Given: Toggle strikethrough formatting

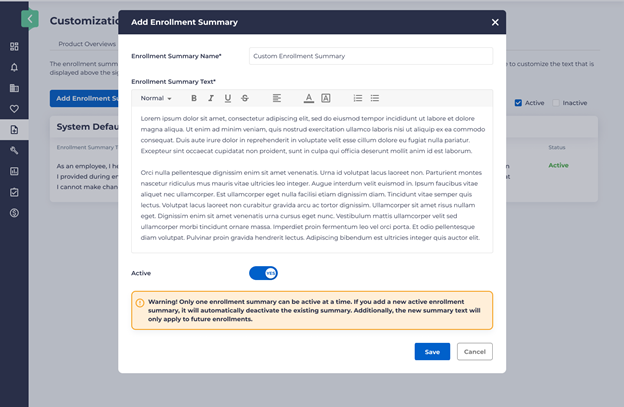Looking at the screenshot, I should pyautogui.click(x=245, y=98).
